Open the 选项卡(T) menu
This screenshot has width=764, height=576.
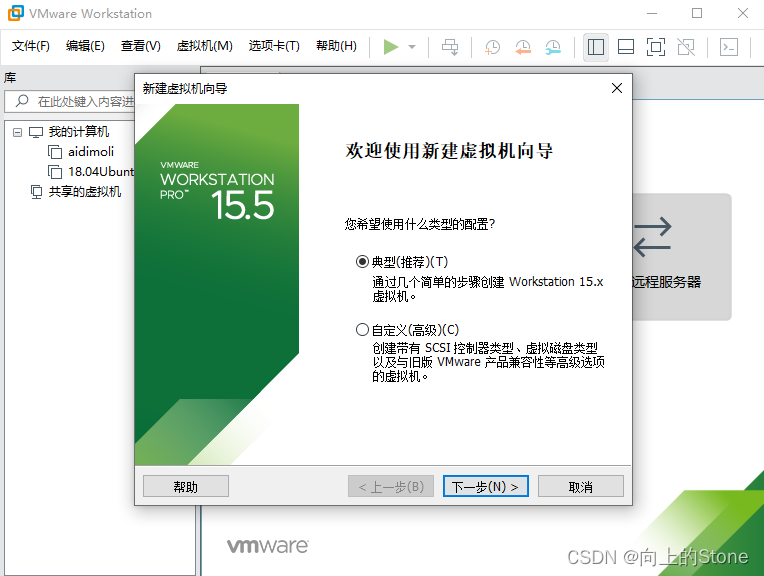(x=274, y=46)
